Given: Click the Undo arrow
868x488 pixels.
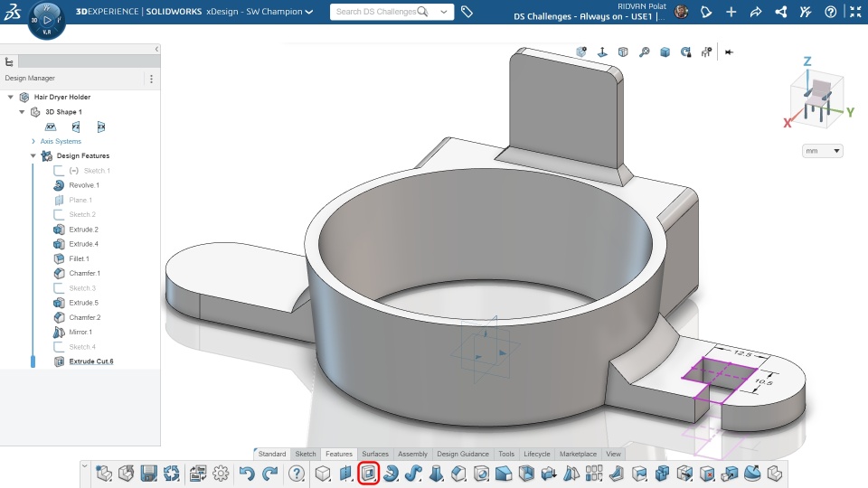Looking at the screenshot, I should click(247, 474).
